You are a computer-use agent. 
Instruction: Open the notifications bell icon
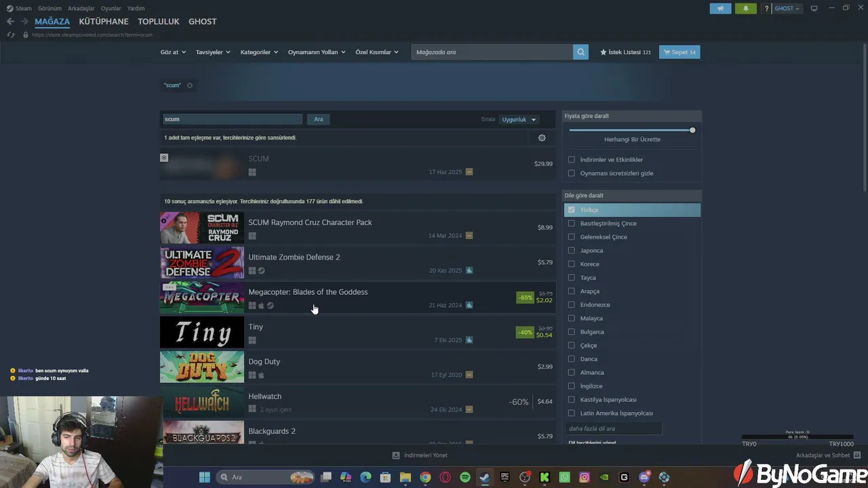pyautogui.click(x=746, y=8)
